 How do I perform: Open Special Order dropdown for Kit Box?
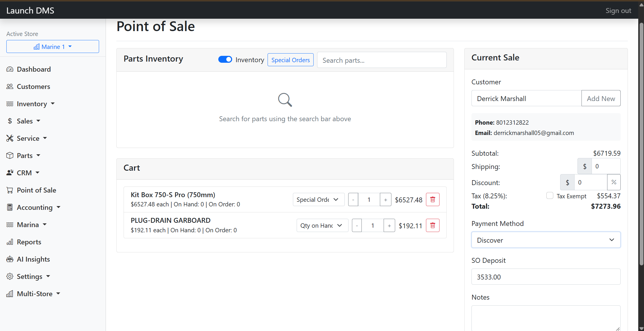pyautogui.click(x=319, y=199)
